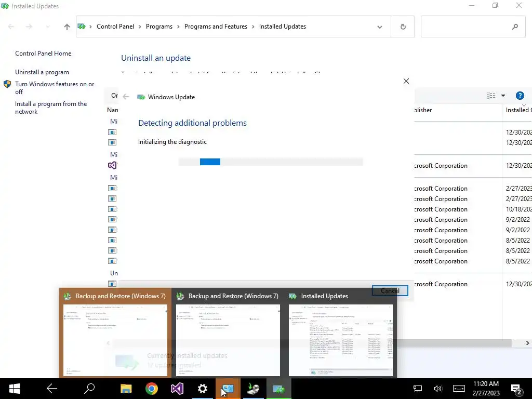Open the Control Panel Home link
Image resolution: width=532 pixels, height=399 pixels.
pyautogui.click(x=43, y=54)
